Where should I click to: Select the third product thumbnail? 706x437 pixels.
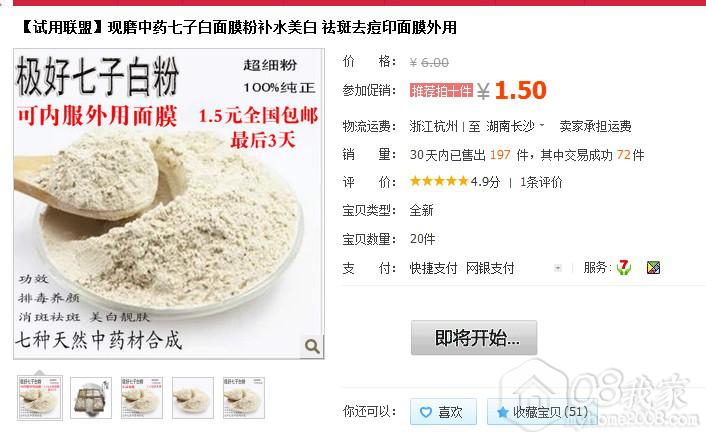[x=142, y=398]
